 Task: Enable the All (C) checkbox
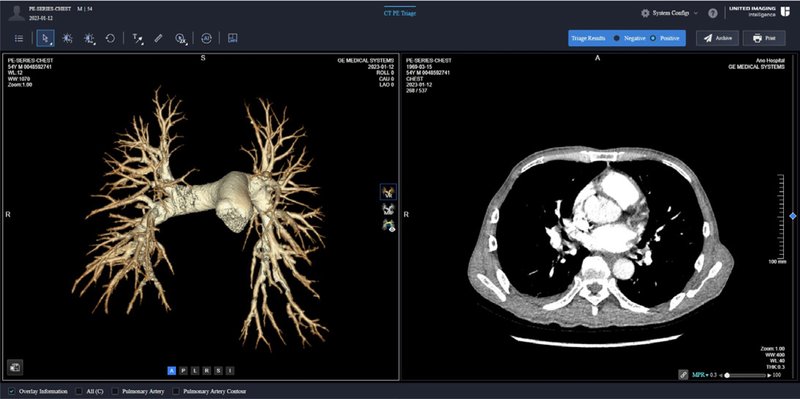[x=79, y=391]
